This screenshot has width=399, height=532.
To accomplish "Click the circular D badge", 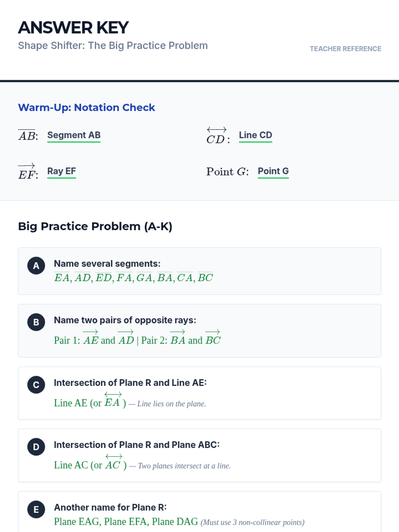I will click(x=36, y=447).
